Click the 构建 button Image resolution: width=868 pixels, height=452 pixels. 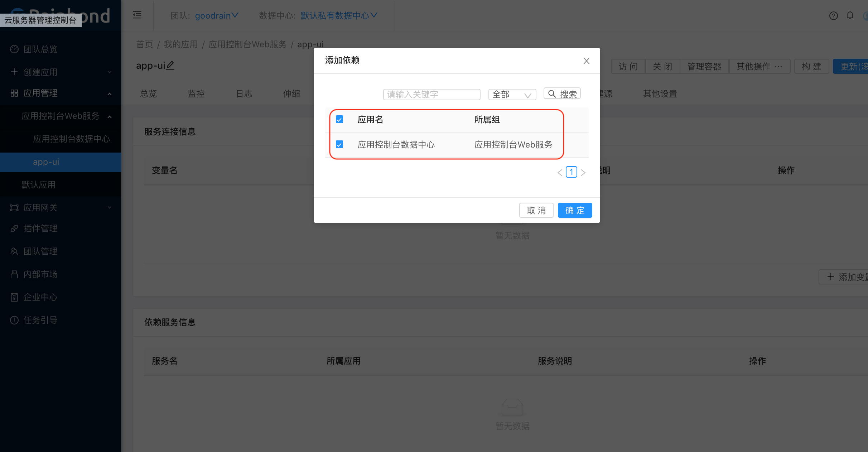(811, 66)
